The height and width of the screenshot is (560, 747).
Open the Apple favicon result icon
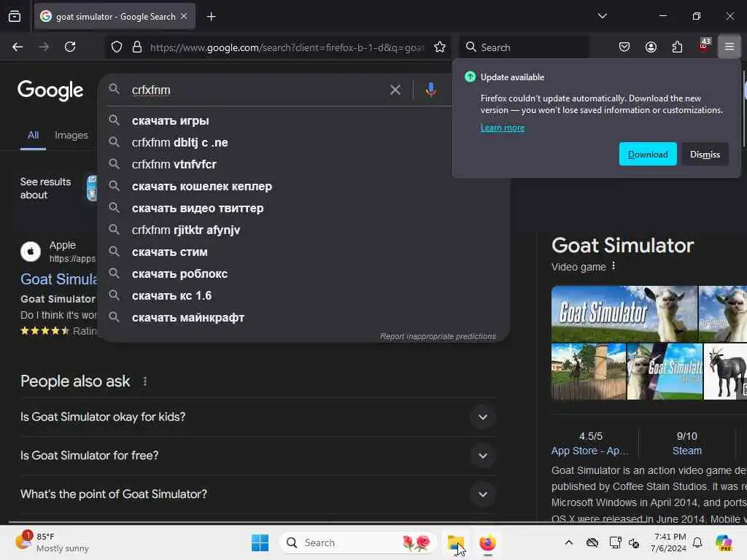31,251
